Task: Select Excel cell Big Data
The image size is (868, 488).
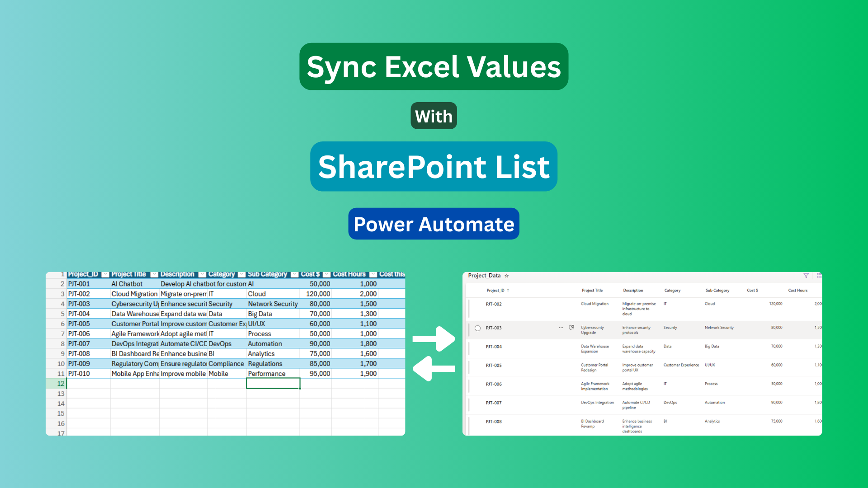Action: 273,314
